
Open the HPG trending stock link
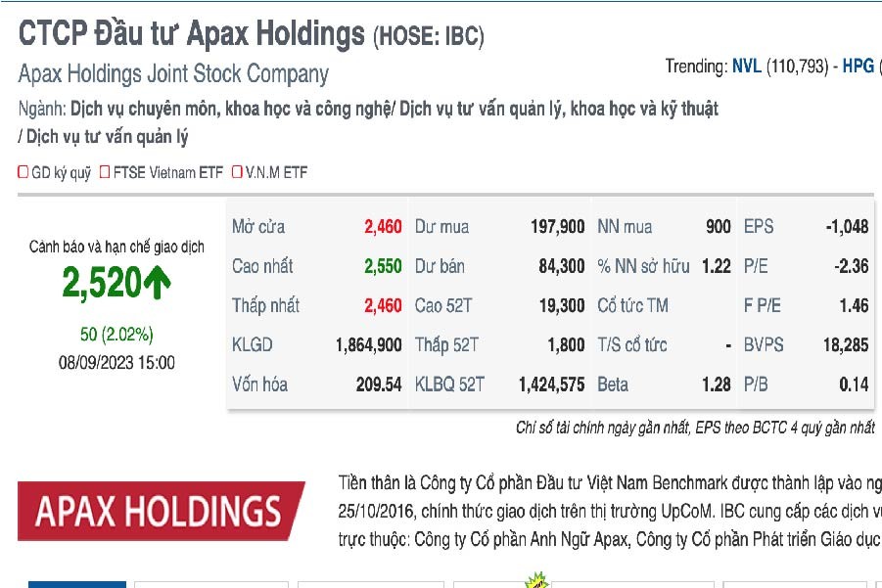[858, 67]
